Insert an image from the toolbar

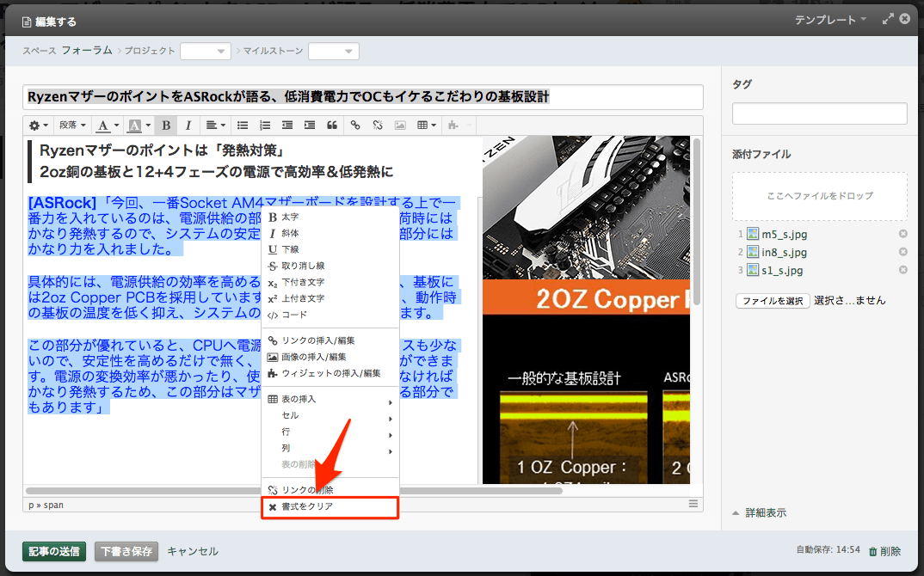click(x=400, y=126)
